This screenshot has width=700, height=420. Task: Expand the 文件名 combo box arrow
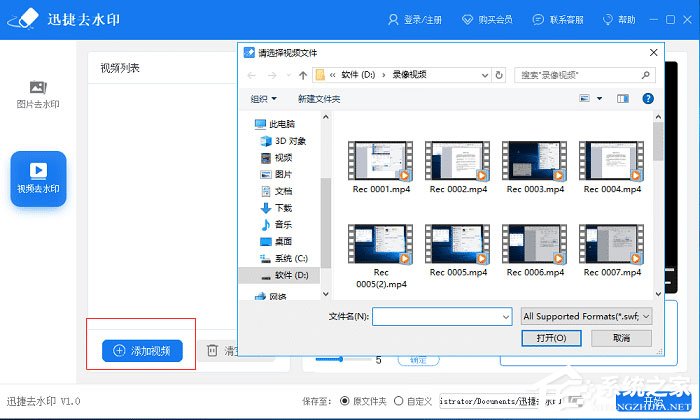pyautogui.click(x=506, y=316)
